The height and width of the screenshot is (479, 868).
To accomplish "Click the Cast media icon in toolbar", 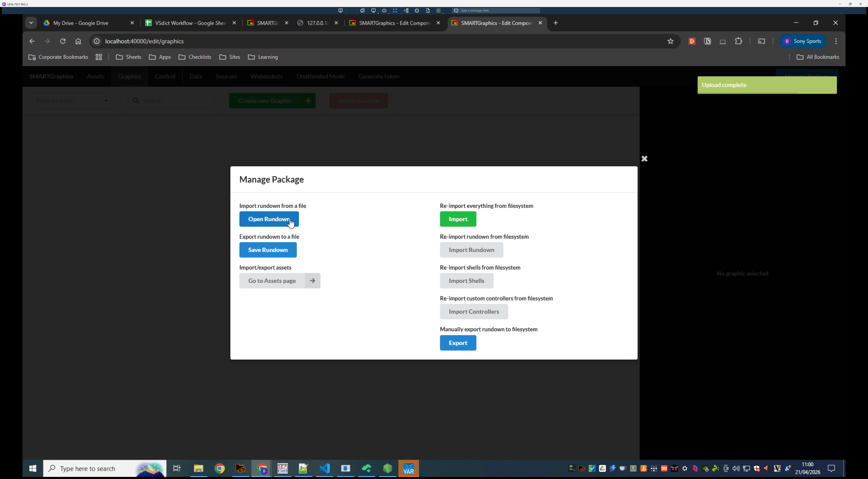I will [x=762, y=41].
